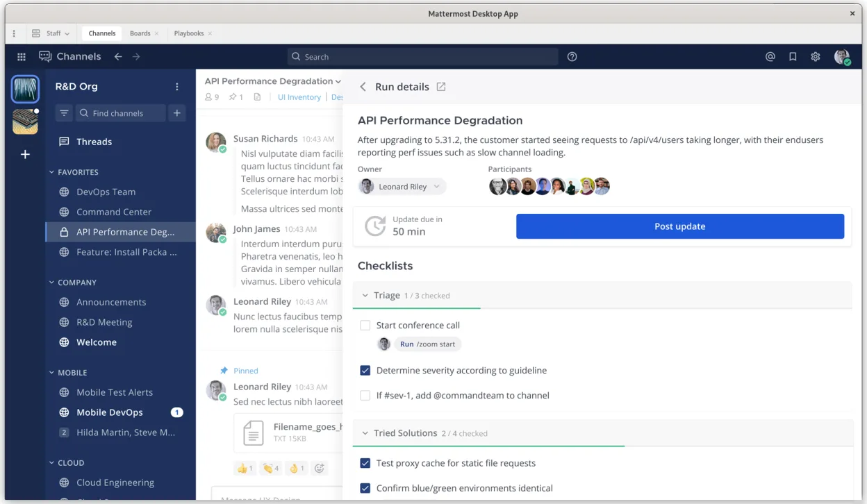Open Command Center channel
Viewport: 867px width, 504px height.
pyautogui.click(x=121, y=212)
